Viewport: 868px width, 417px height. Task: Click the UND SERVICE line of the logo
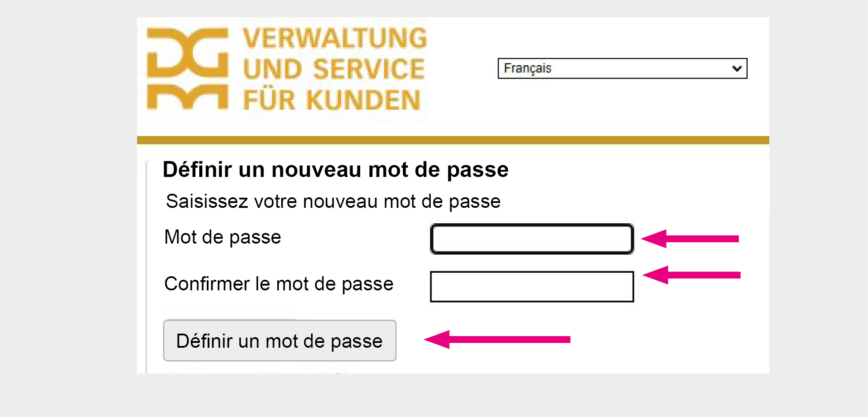click(x=334, y=69)
